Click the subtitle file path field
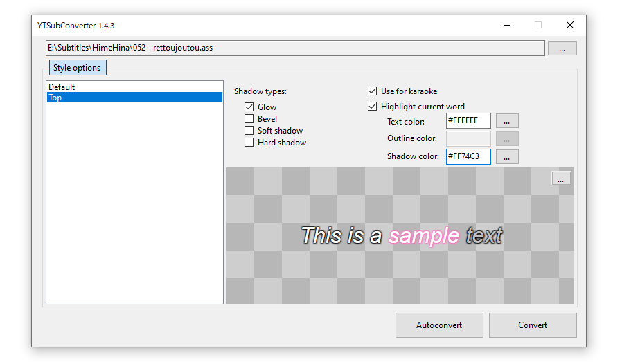This screenshot has width=622, height=364. tap(295, 48)
